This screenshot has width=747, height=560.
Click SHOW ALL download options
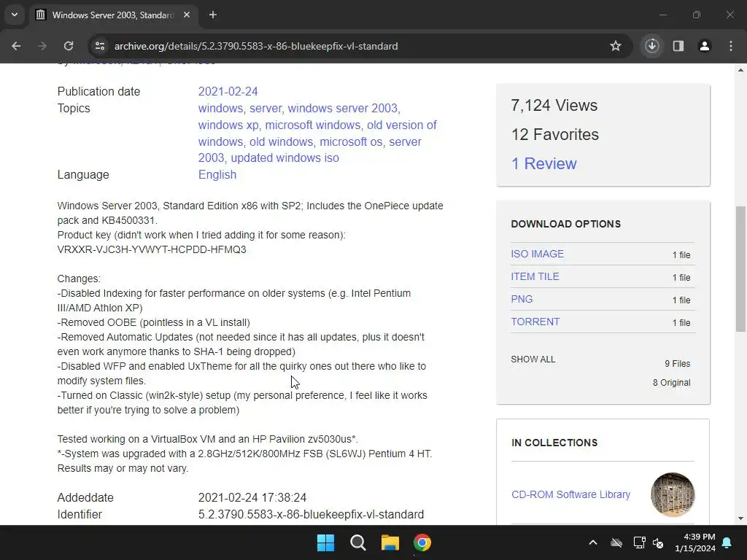click(x=533, y=359)
